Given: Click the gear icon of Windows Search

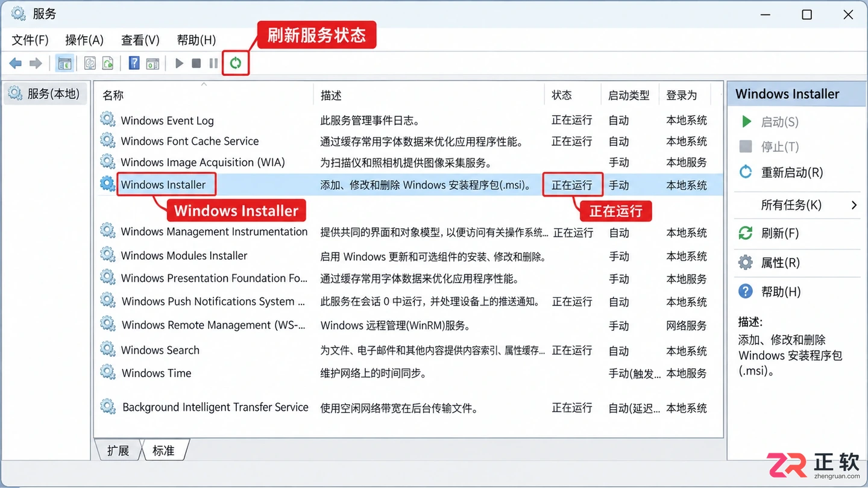Looking at the screenshot, I should [108, 349].
